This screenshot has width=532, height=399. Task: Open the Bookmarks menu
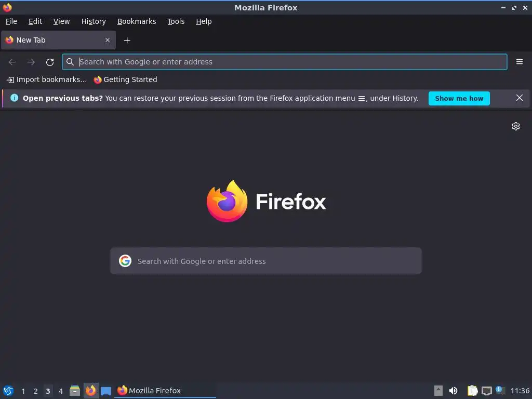(137, 21)
